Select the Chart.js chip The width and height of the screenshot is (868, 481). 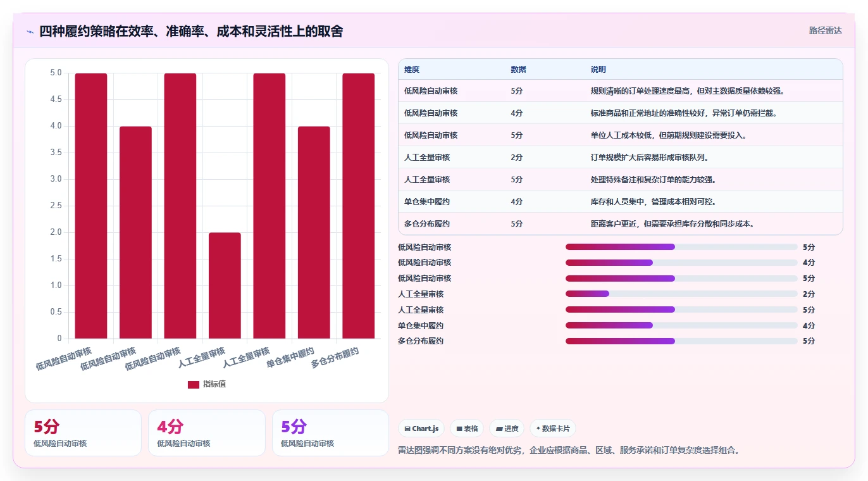point(421,428)
